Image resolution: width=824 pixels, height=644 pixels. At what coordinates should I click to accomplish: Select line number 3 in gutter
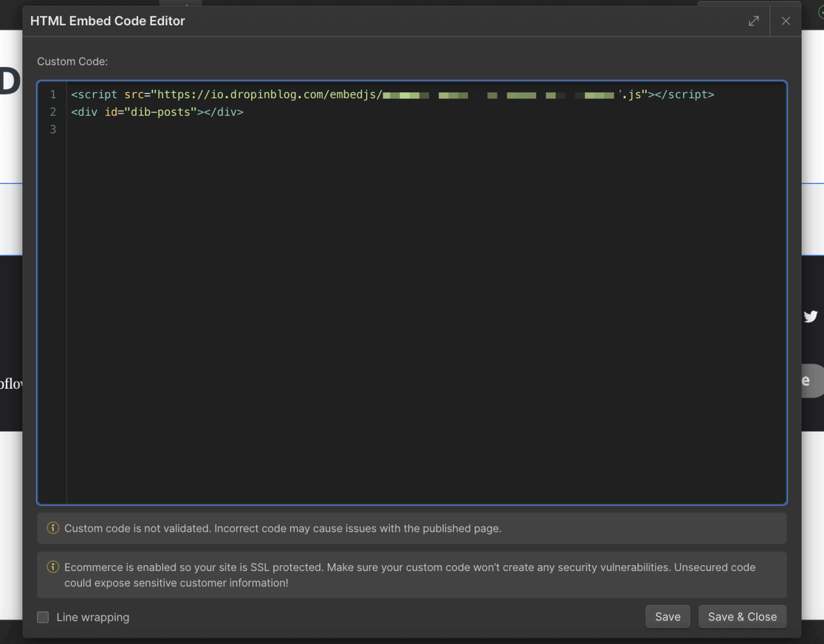coord(53,129)
